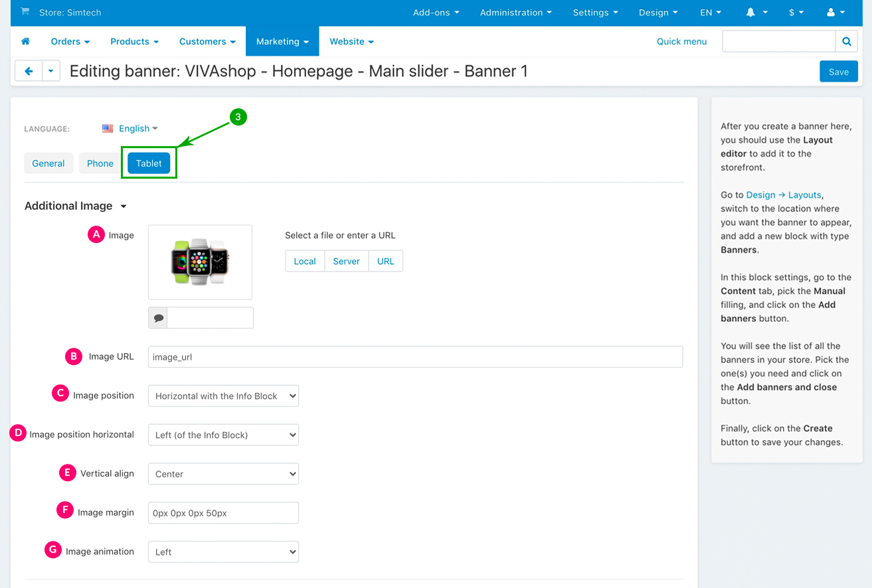
Task: Open the Vertical align dropdown
Action: point(223,475)
